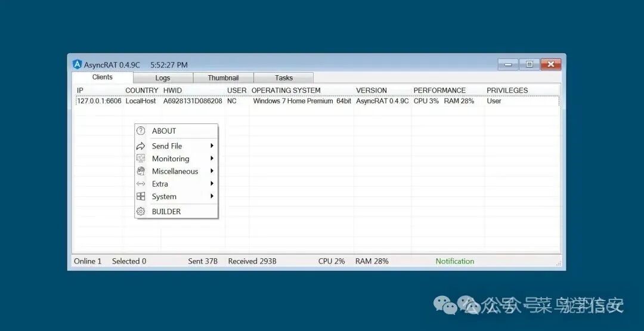The image size is (644, 331).
Task: Expand the System submenu arrow
Action: click(x=212, y=196)
